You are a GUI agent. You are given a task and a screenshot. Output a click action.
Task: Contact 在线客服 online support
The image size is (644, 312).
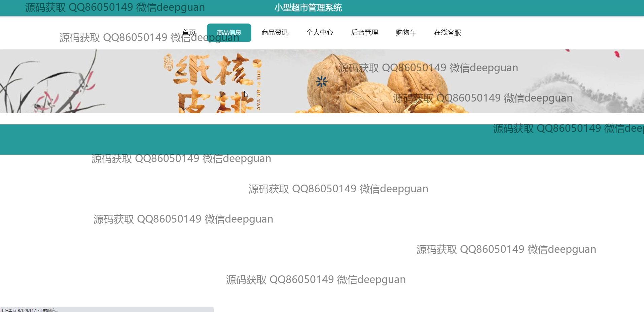(x=447, y=32)
